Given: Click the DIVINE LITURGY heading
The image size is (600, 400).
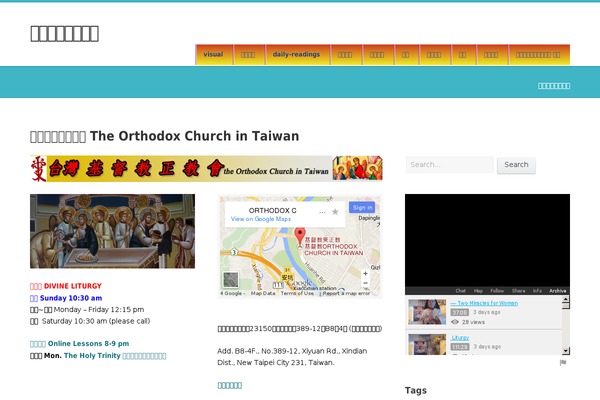Looking at the screenshot, I should (66, 286).
